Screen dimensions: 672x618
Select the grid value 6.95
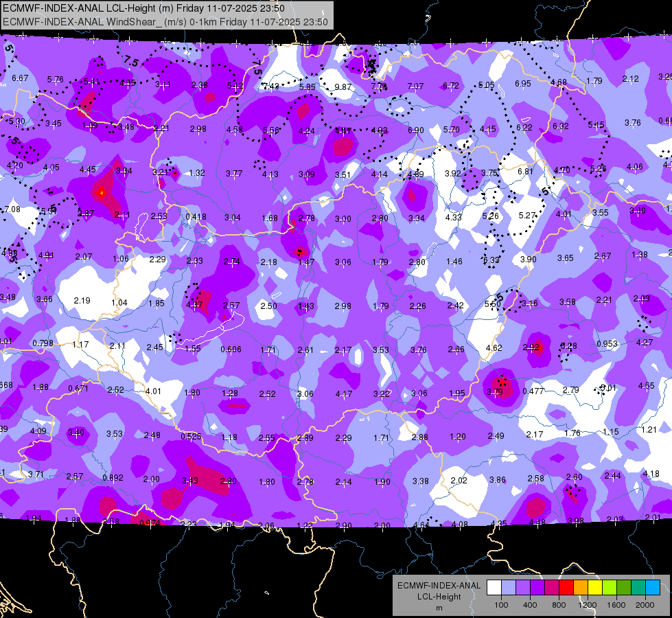523,84
